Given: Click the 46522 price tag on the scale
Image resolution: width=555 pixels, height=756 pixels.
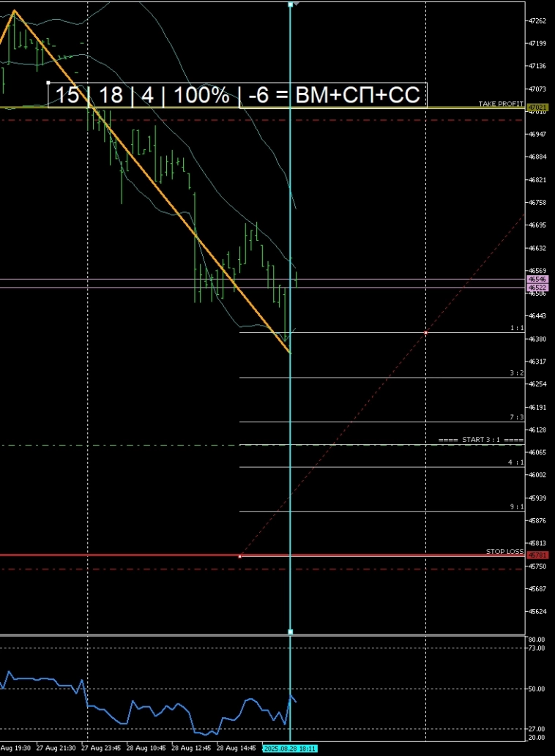Looking at the screenshot, I should point(537,288).
